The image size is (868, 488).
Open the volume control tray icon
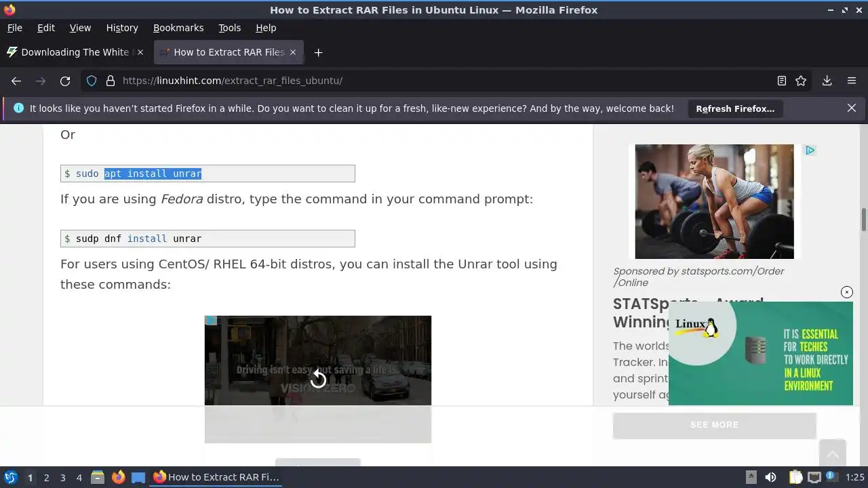pos(770,477)
